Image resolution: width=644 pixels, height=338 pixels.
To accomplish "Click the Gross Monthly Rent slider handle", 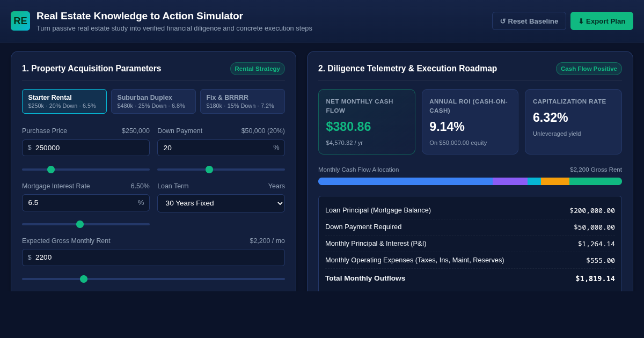I will [84, 279].
